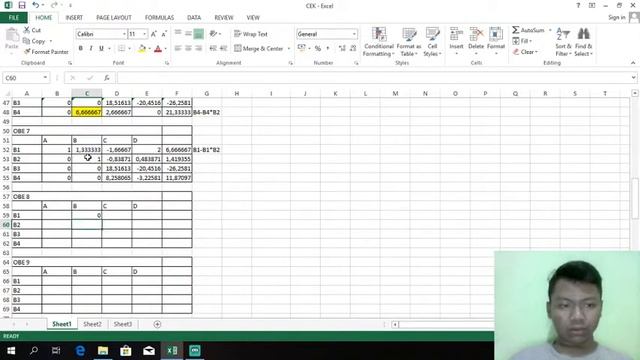Toggle Bold formatting
The width and height of the screenshot is (640, 360).
point(80,48)
